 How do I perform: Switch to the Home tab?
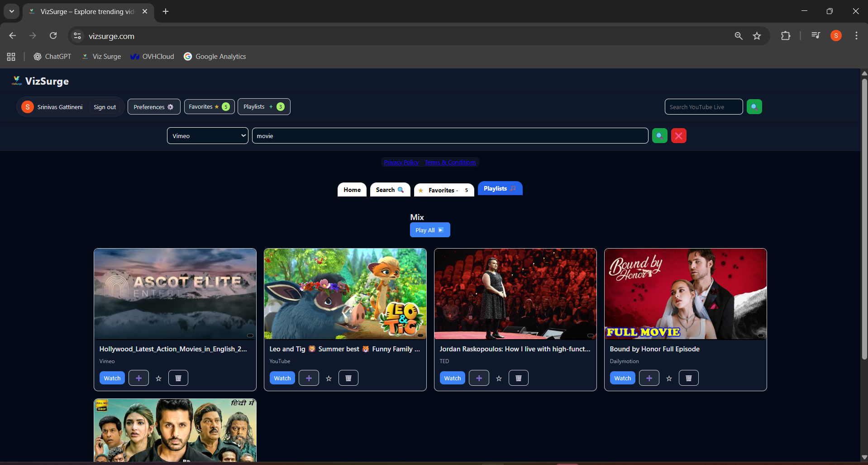(x=352, y=190)
